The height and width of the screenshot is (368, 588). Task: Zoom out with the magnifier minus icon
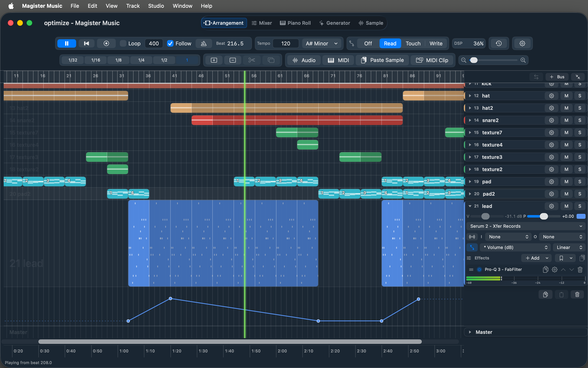pos(464,60)
